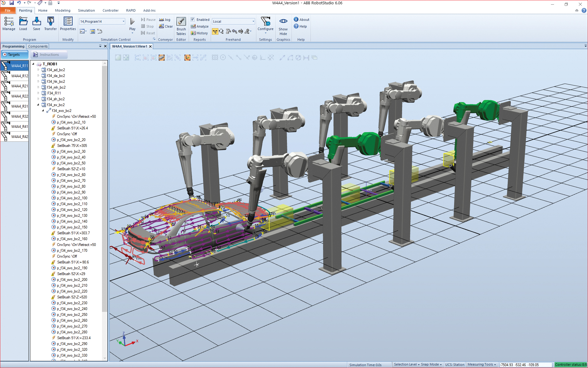Select the W4A4_R21 robot
Viewport: 588px width, 368px height.
(15, 86)
